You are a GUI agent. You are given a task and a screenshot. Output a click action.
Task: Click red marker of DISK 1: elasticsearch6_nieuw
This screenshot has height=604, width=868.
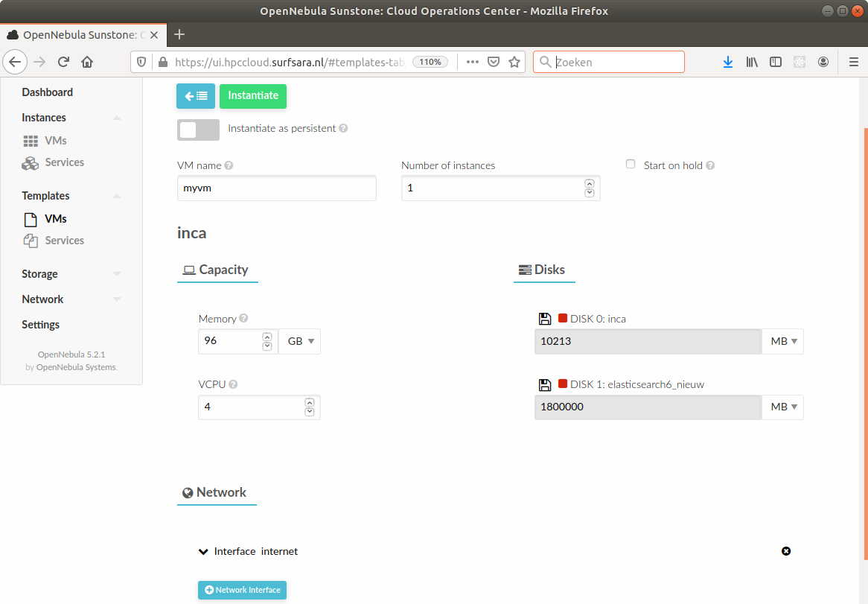563,384
